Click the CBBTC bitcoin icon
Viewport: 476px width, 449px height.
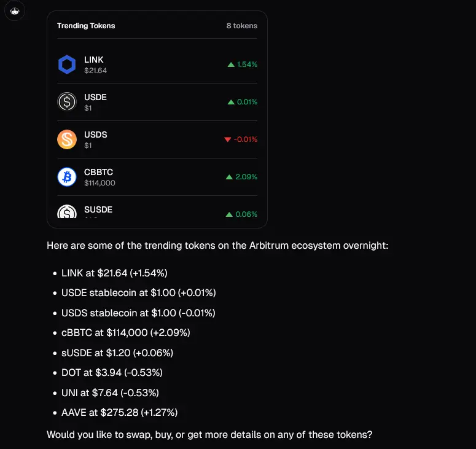[x=67, y=177]
